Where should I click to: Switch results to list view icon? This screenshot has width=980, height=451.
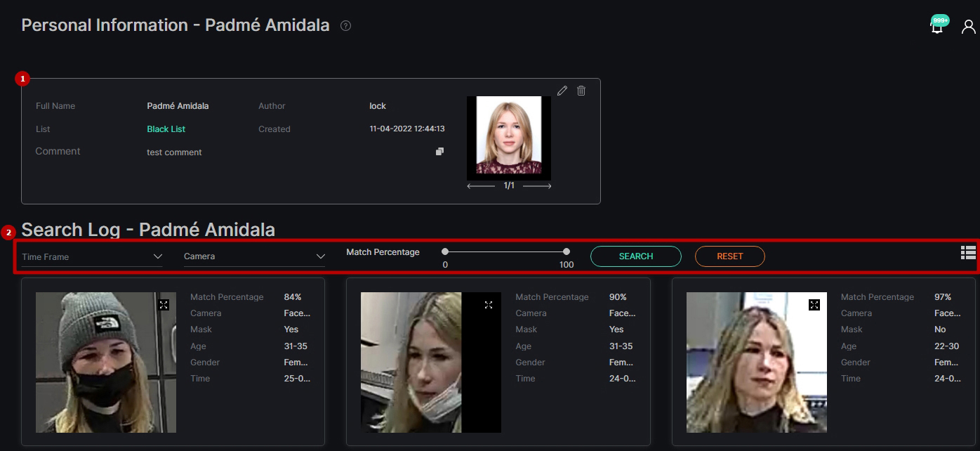pyautogui.click(x=969, y=253)
